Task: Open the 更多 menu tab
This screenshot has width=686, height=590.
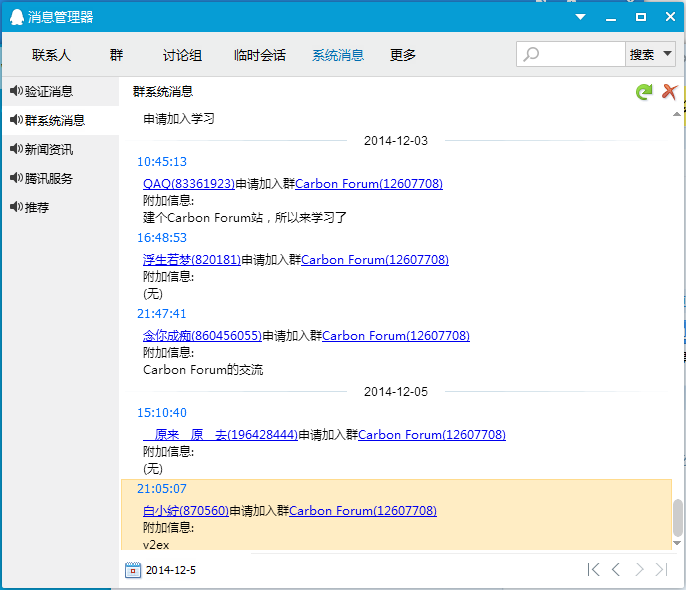Action: tap(402, 55)
